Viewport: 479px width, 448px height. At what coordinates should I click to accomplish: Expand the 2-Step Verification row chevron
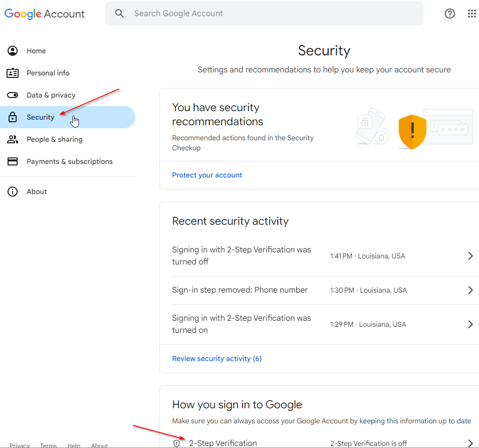470,443
